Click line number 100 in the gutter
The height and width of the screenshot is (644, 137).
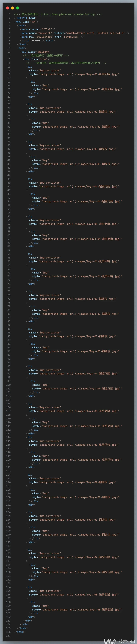pos(8,385)
